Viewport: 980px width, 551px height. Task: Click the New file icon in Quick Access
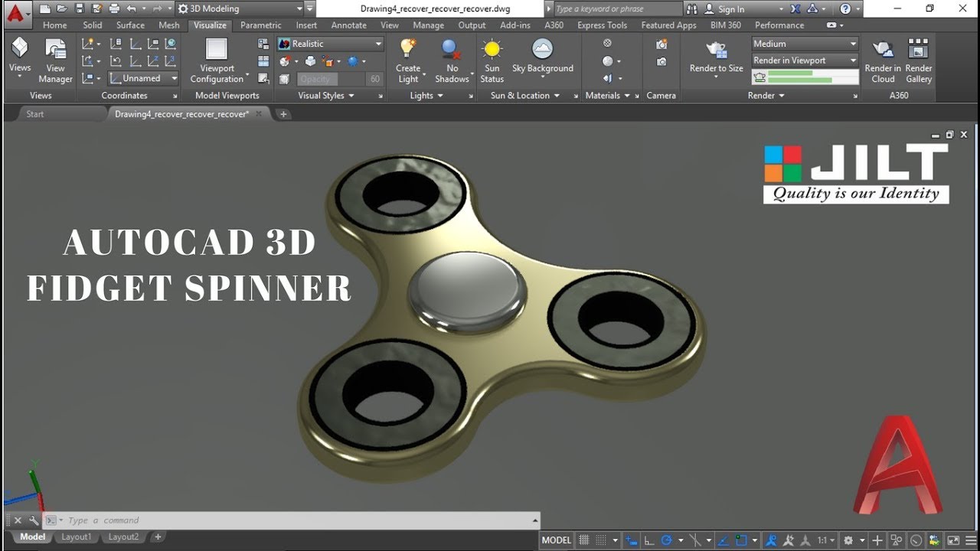[x=45, y=9]
